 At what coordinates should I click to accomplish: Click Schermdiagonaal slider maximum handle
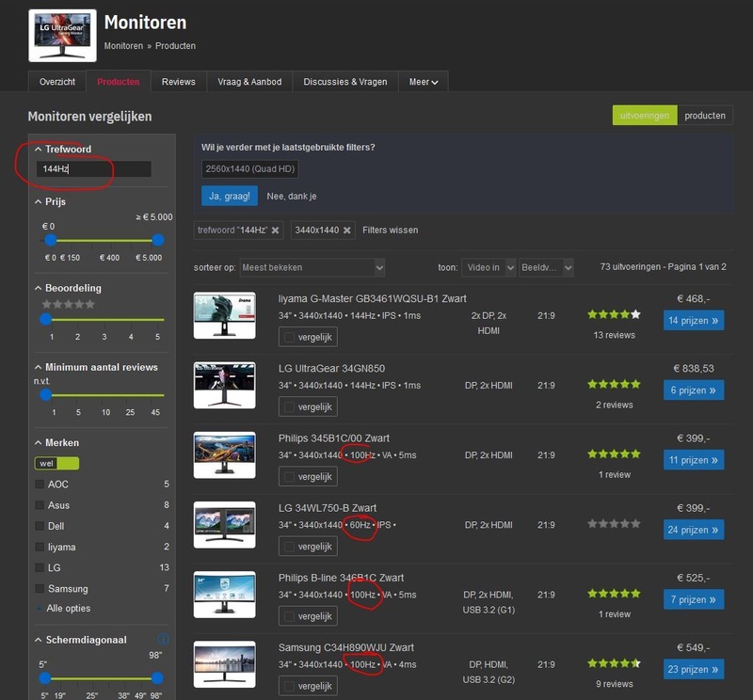(x=157, y=678)
